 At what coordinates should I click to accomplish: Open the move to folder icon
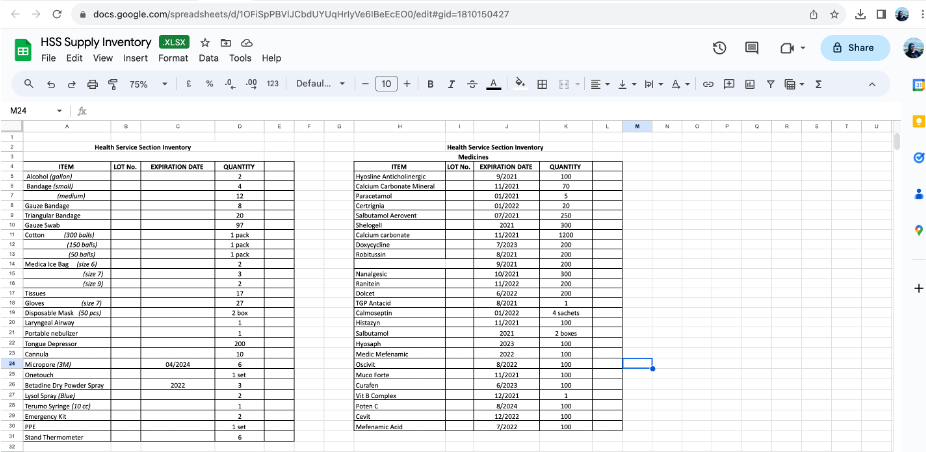coord(226,43)
